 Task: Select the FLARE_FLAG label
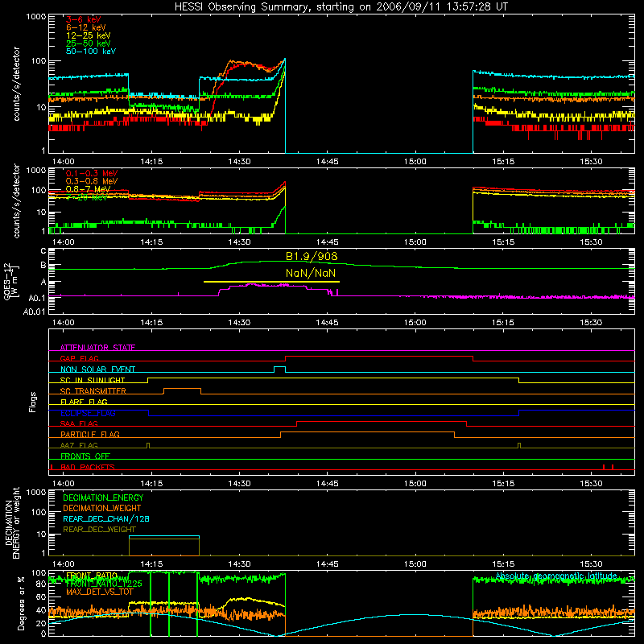click(x=84, y=402)
